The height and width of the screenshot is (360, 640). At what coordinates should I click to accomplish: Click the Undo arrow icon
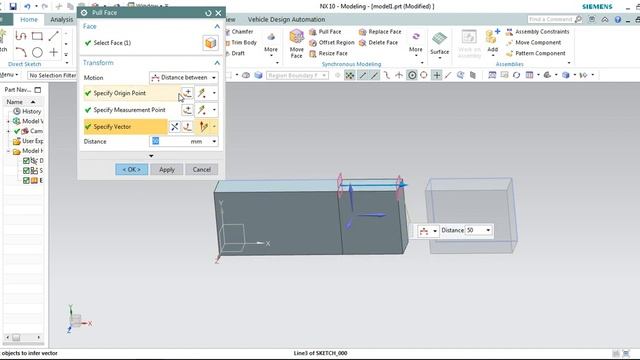[x=27, y=6]
